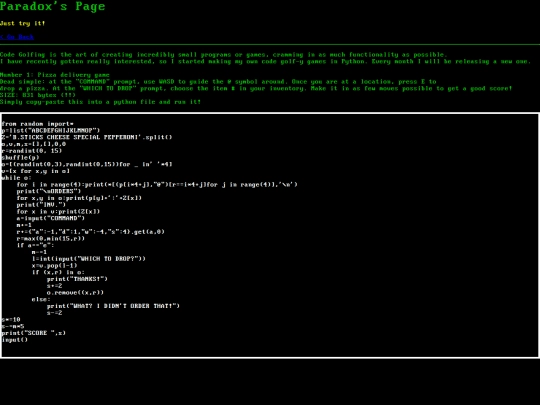Viewport: 540px width, 405px height.
Task: Click the print("SCORE ",s) code line
Action: pos(34,333)
